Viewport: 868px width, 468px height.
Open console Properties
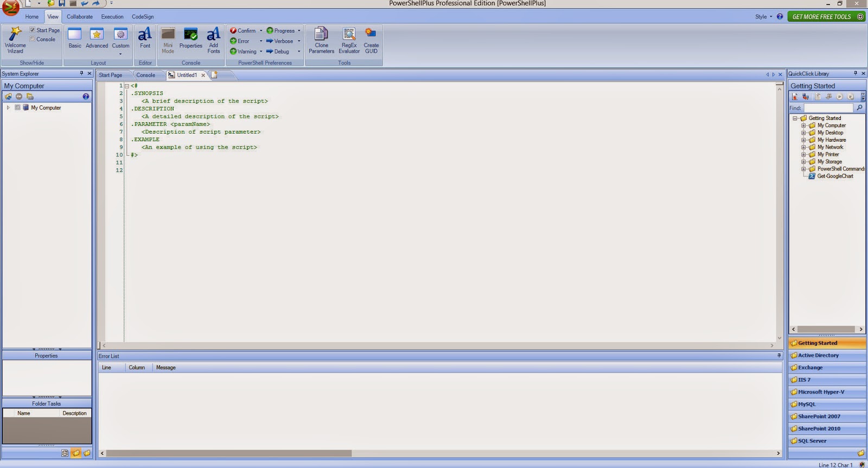click(x=190, y=39)
